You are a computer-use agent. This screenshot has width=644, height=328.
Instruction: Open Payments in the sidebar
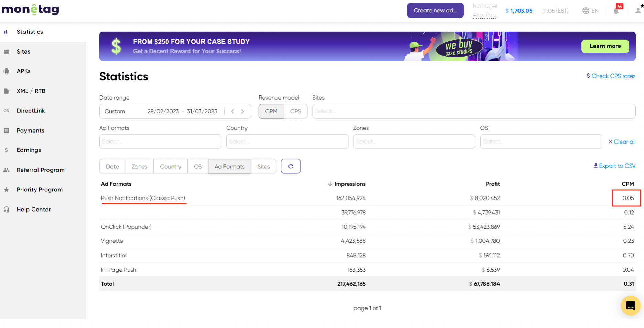coord(31,131)
